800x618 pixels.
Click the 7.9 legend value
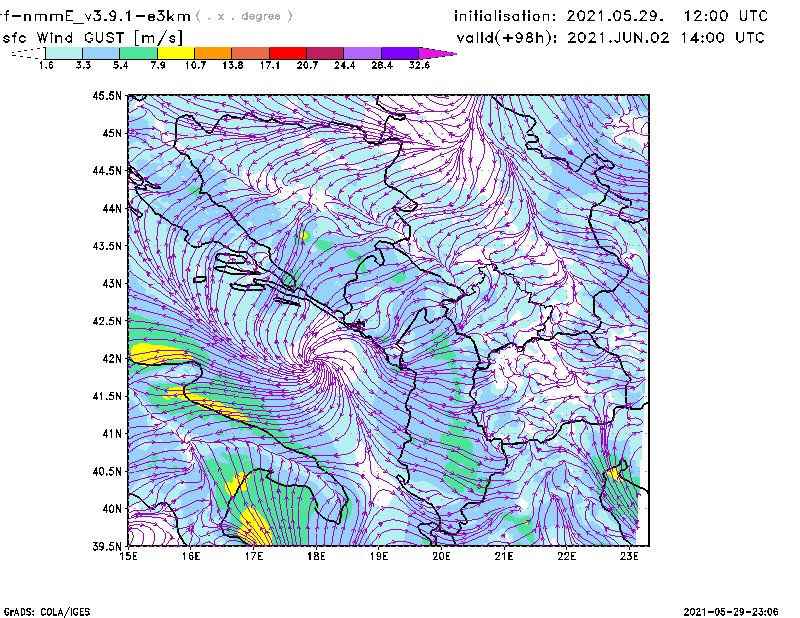[158, 65]
